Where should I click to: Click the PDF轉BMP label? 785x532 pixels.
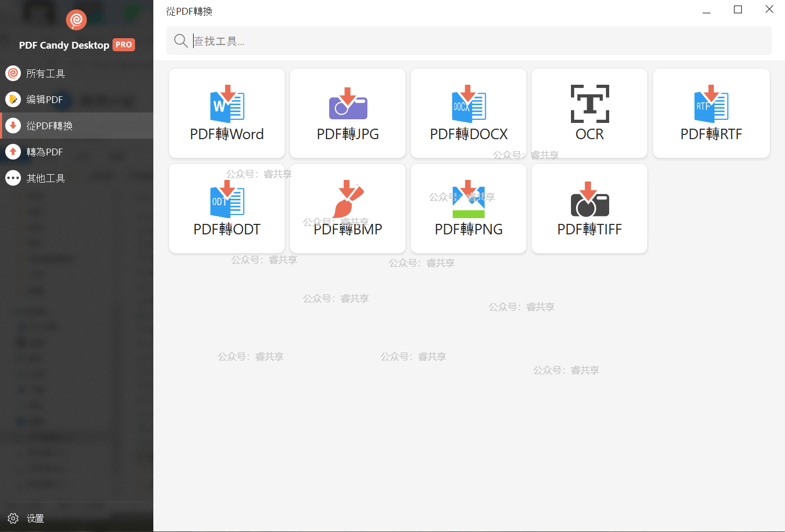coord(348,230)
